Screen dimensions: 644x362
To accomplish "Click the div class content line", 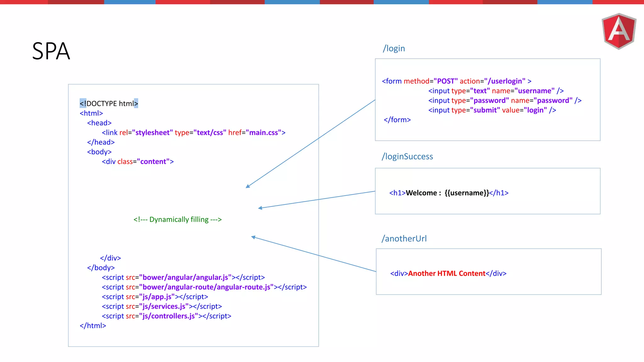I will tap(137, 162).
